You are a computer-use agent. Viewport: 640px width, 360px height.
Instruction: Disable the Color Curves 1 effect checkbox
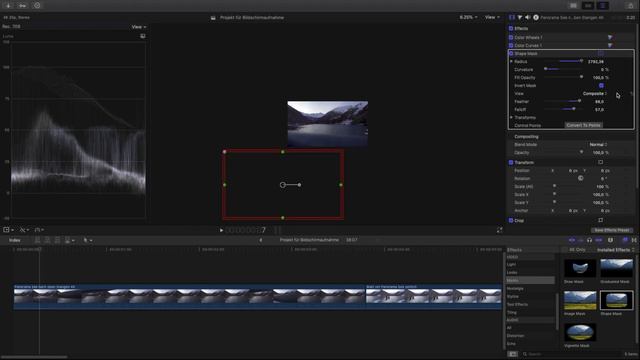coord(511,45)
